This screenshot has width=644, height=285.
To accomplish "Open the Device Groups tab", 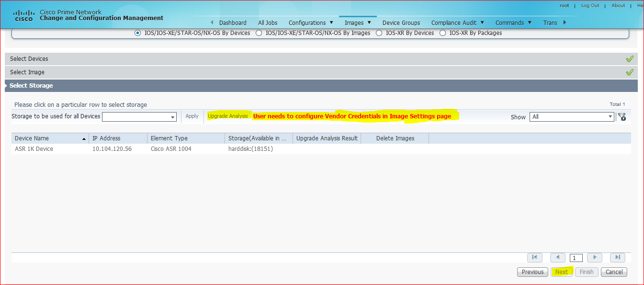I will pyautogui.click(x=401, y=23).
